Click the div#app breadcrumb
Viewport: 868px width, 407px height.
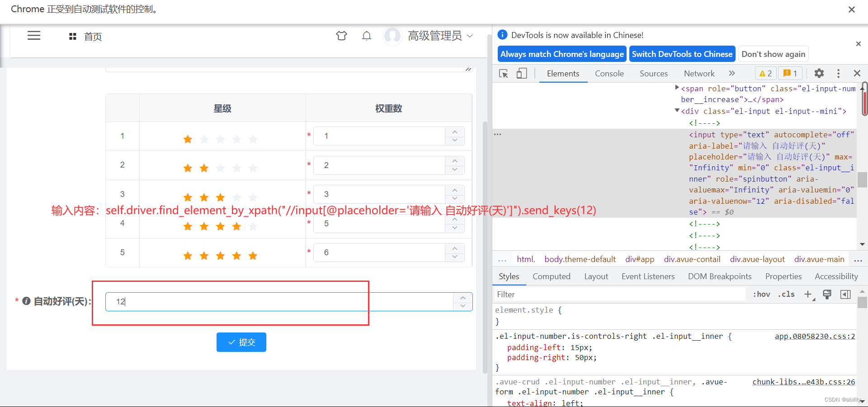(640, 259)
